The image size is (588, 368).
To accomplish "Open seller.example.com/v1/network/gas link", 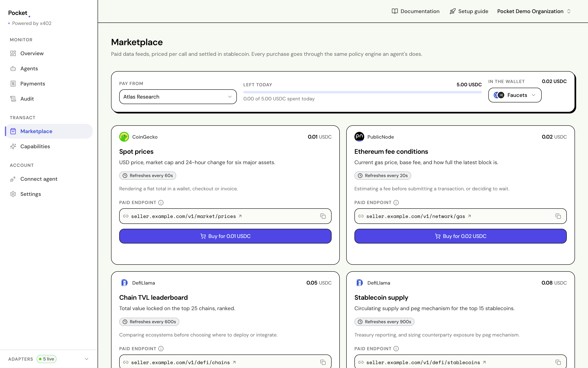I will pyautogui.click(x=419, y=216).
